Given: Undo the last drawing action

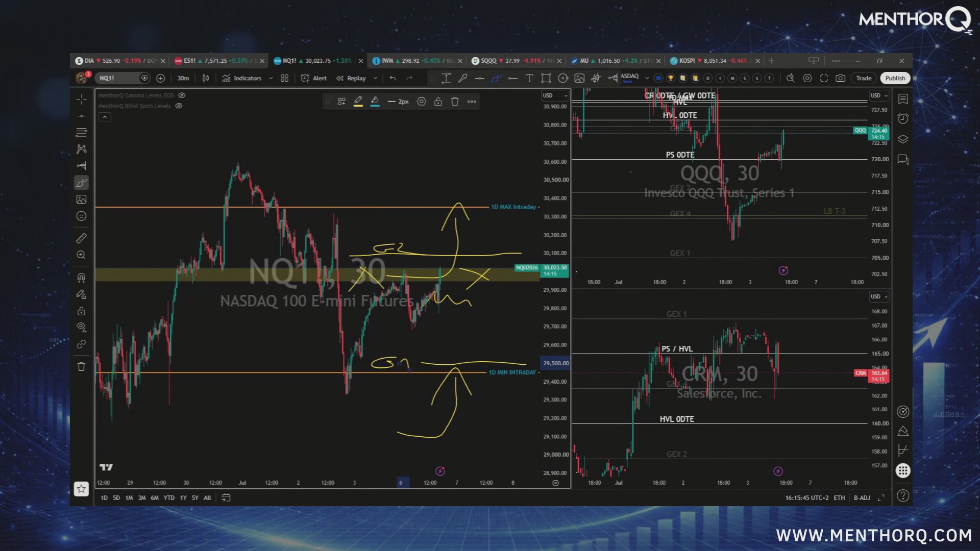Looking at the screenshot, I should click(x=393, y=78).
